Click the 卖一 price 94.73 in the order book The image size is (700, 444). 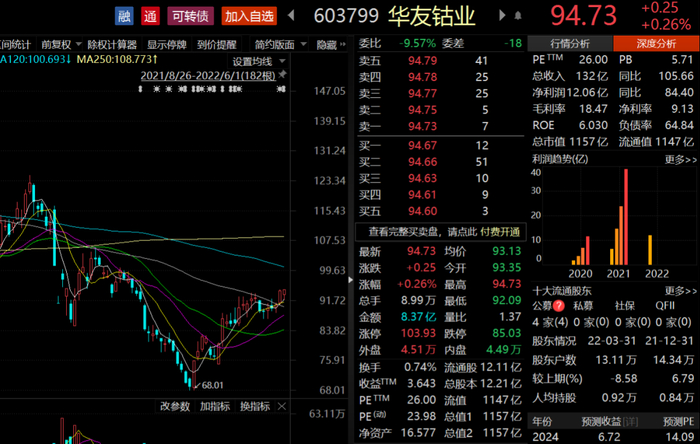click(422, 127)
